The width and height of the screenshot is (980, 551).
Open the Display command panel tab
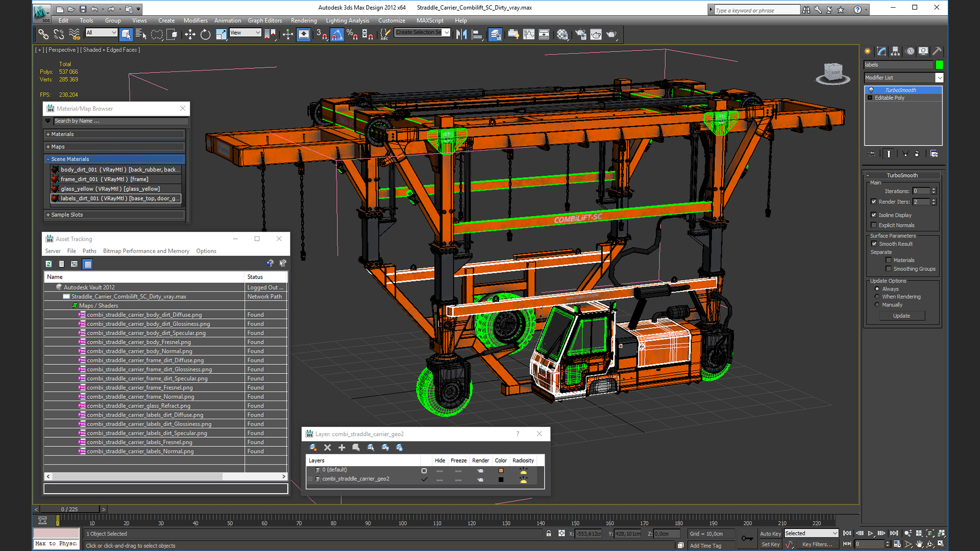tap(923, 51)
